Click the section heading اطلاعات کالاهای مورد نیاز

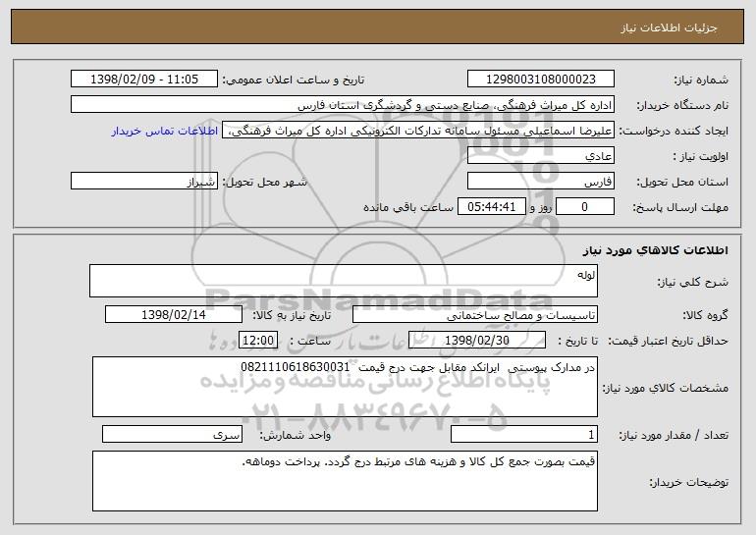pos(655,250)
